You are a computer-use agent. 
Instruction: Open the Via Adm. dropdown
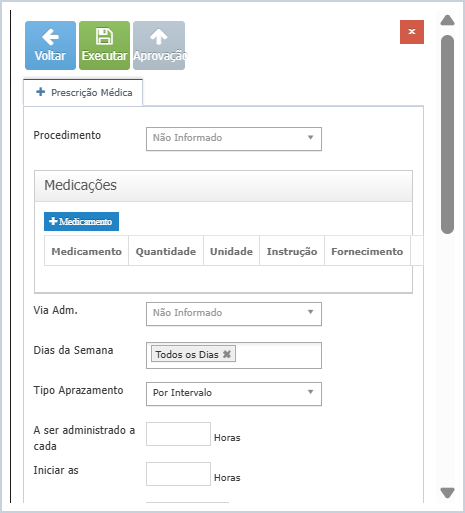pos(234,314)
